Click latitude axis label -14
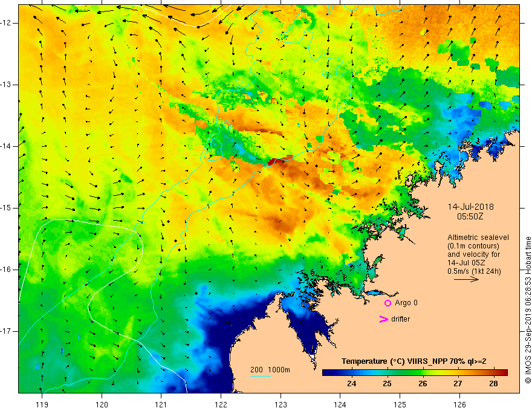 pyautogui.click(x=7, y=146)
